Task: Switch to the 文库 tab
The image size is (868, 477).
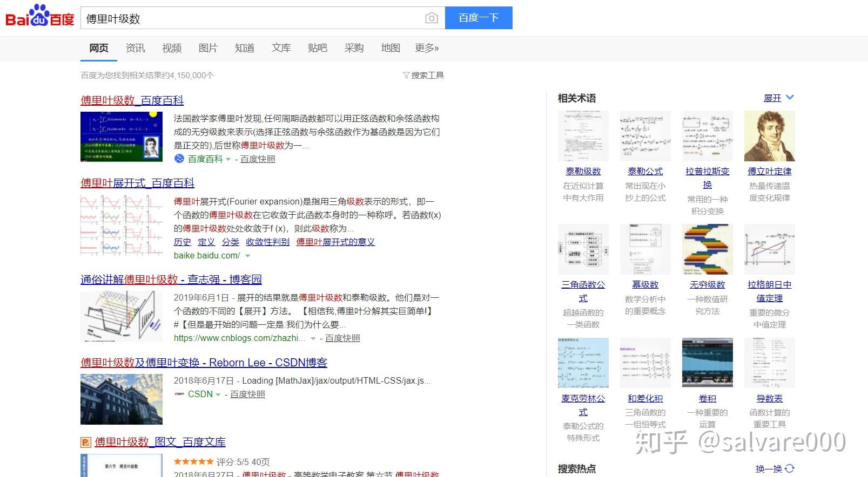Action: 281,48
